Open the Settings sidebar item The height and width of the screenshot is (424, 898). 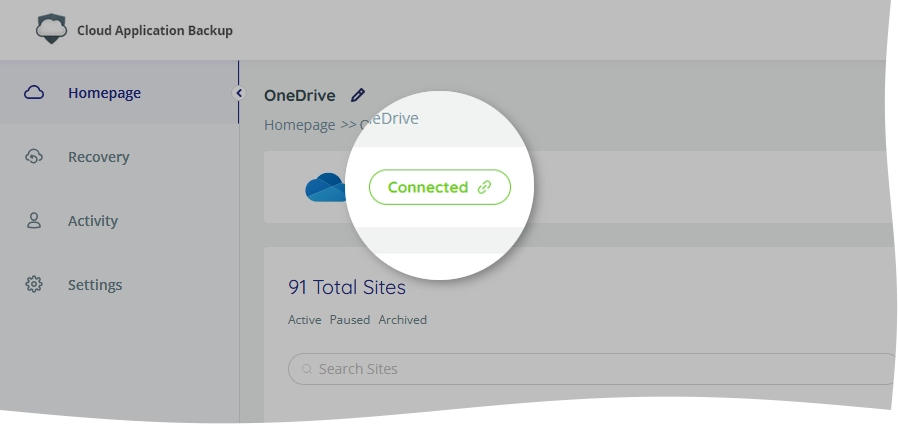[119, 285]
